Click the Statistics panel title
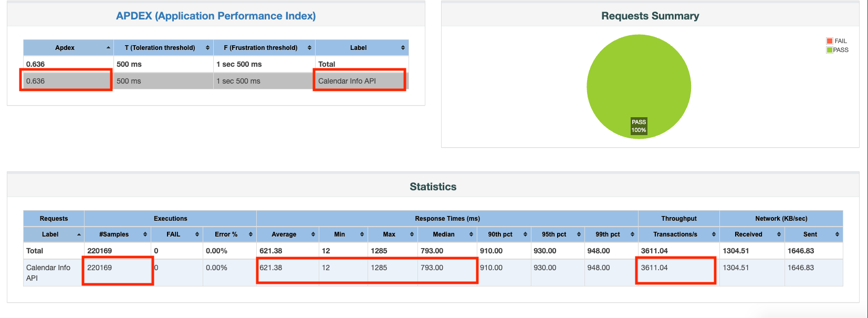This screenshot has height=318, width=868. (x=433, y=187)
